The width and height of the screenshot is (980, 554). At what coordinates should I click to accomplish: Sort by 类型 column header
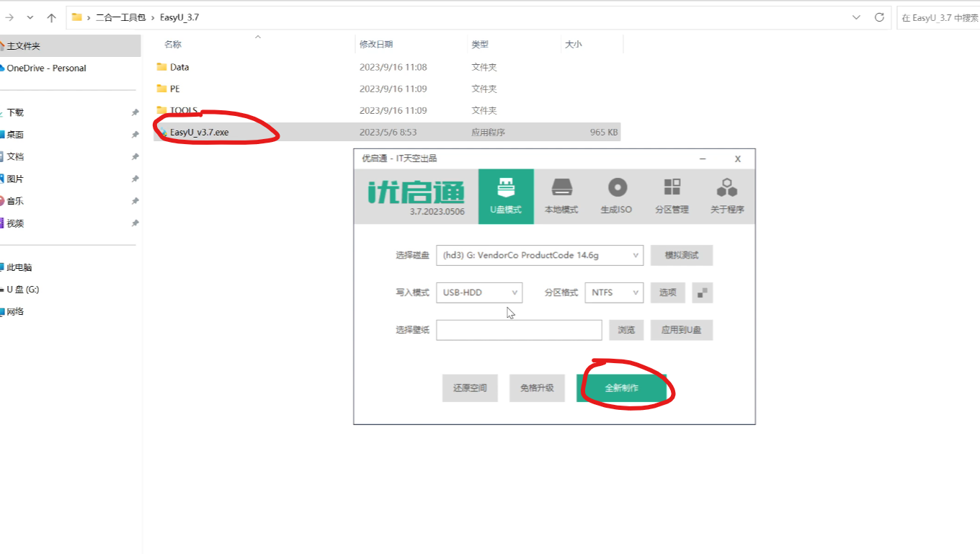click(480, 44)
